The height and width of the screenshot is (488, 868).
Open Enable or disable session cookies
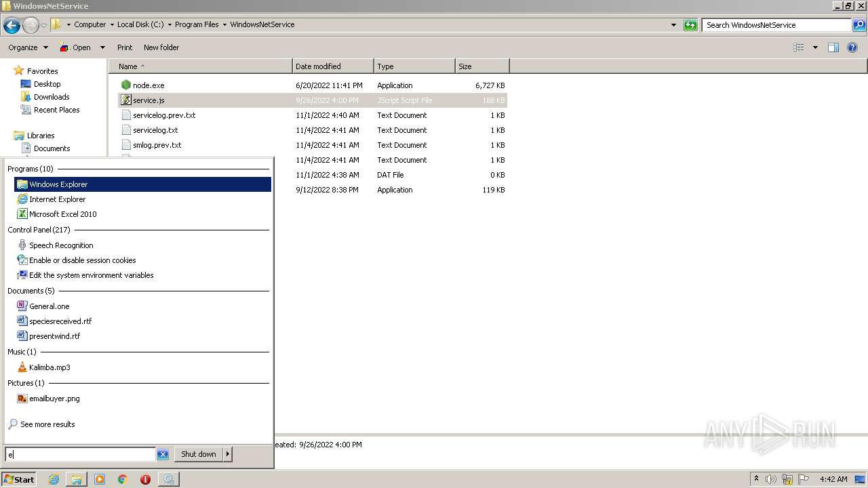coord(142,260)
